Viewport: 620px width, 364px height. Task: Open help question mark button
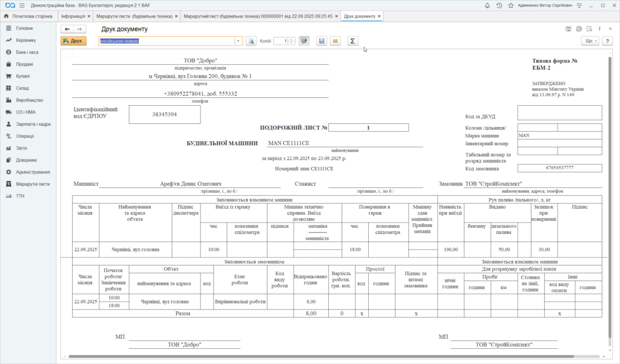(607, 41)
